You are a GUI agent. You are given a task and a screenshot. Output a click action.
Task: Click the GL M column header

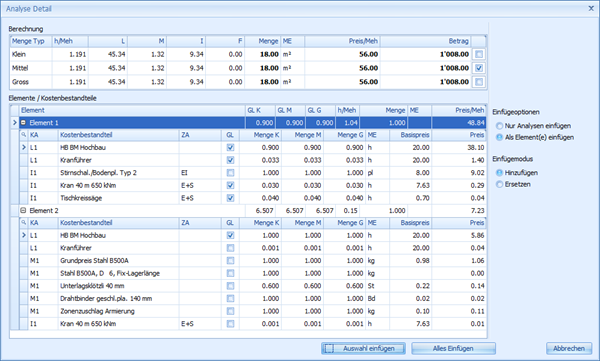[290, 110]
